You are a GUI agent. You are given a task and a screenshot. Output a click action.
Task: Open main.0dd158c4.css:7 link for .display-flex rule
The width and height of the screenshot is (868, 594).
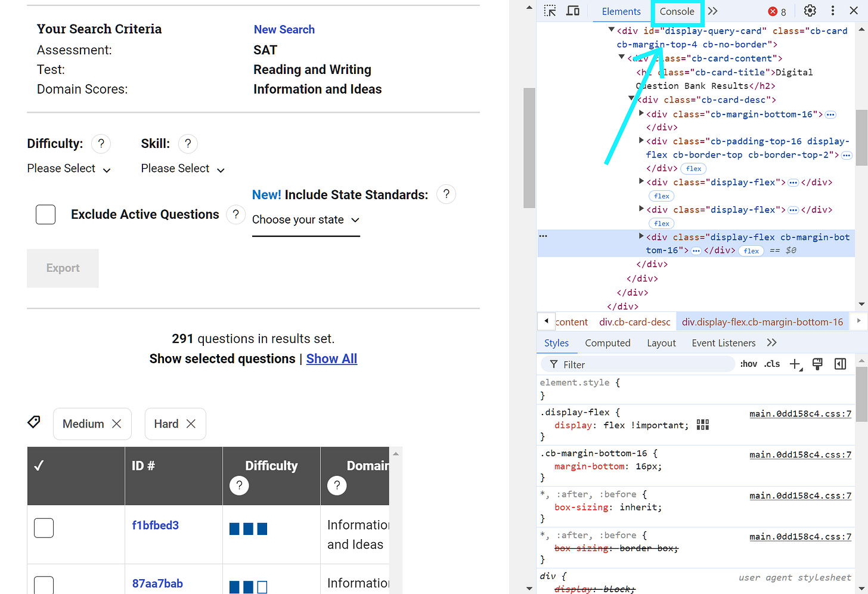(x=800, y=413)
